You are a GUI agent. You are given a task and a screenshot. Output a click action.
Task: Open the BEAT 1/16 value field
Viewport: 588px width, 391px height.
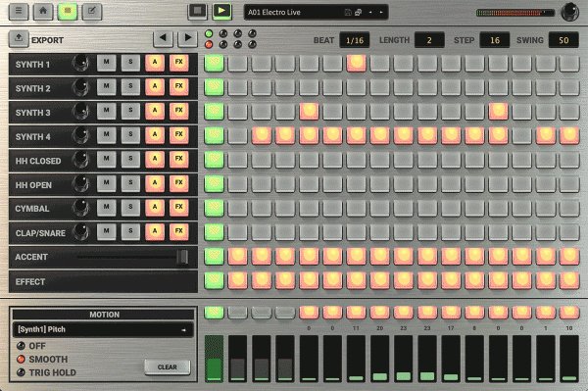[355, 40]
